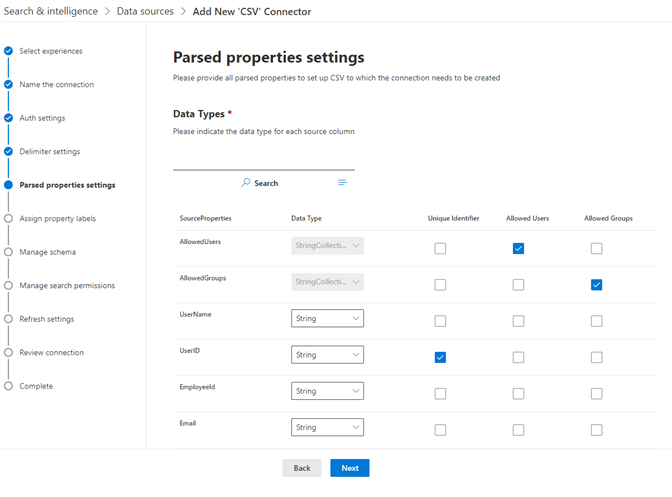Open the Email data type dropdown
The image size is (672, 497).
pos(327,427)
